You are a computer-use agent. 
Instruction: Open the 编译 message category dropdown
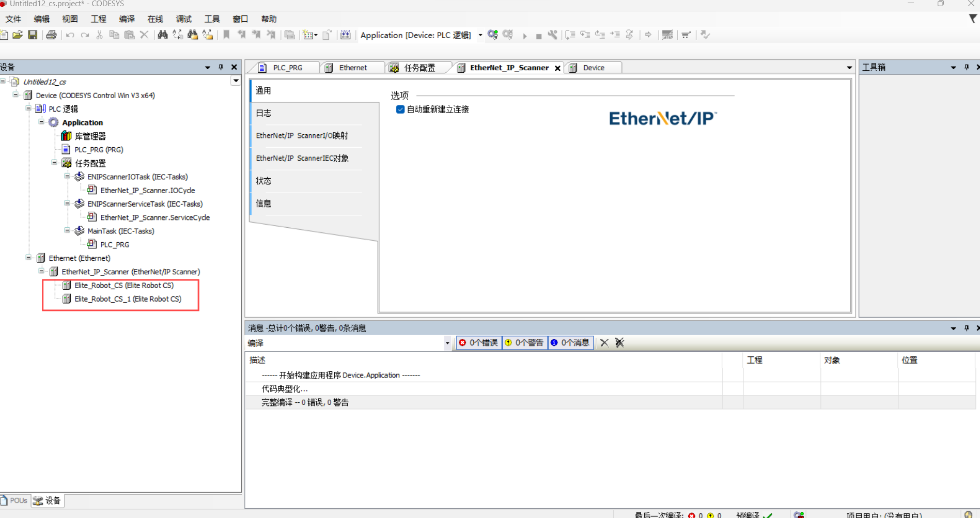point(447,343)
